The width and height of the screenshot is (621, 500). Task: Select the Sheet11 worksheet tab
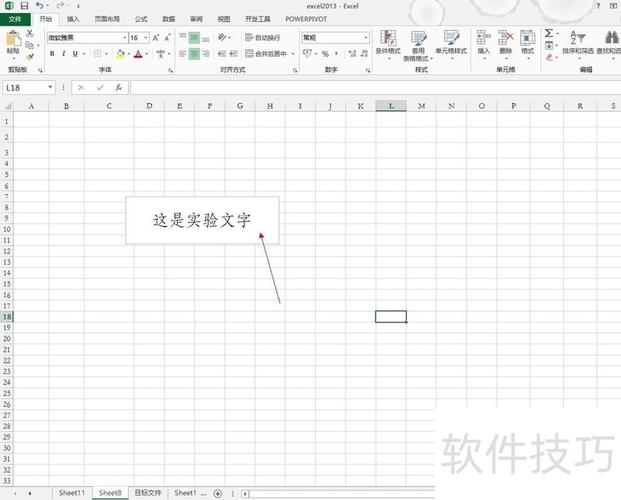pos(72,493)
